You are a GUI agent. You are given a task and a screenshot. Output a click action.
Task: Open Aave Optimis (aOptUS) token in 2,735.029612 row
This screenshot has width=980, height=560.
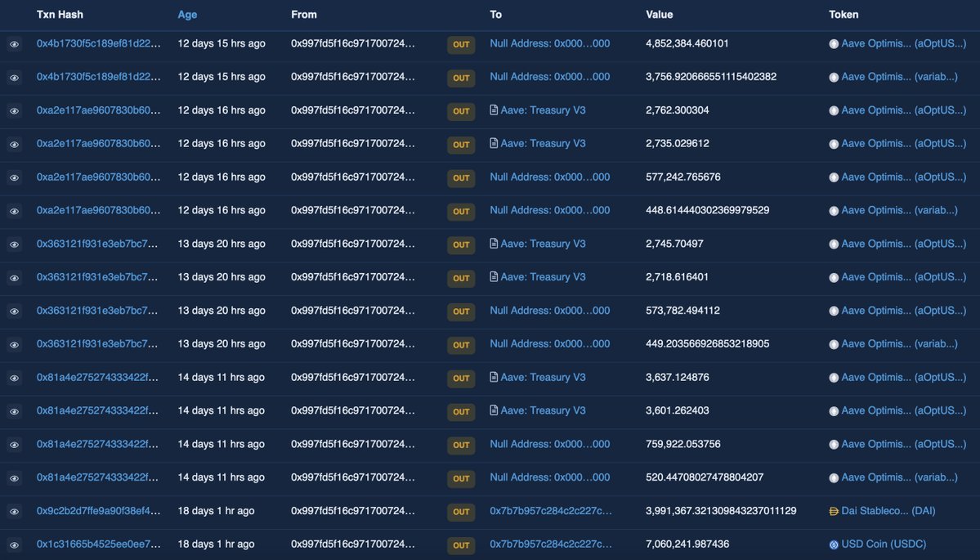coord(904,144)
